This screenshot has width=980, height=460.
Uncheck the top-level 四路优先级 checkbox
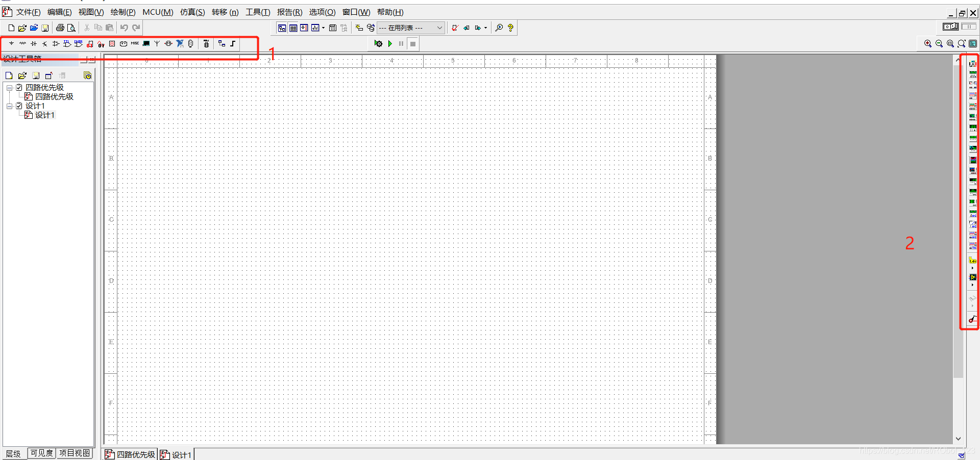pos(19,88)
